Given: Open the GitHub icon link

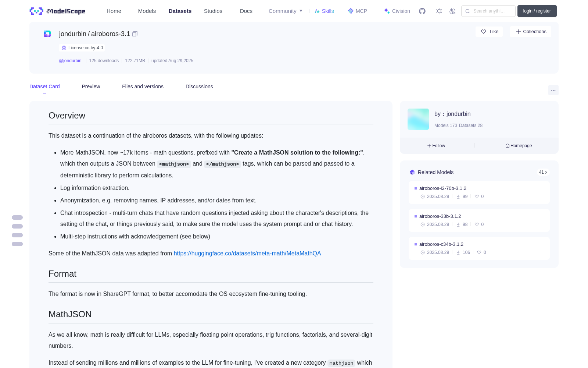Looking at the screenshot, I should (x=422, y=11).
